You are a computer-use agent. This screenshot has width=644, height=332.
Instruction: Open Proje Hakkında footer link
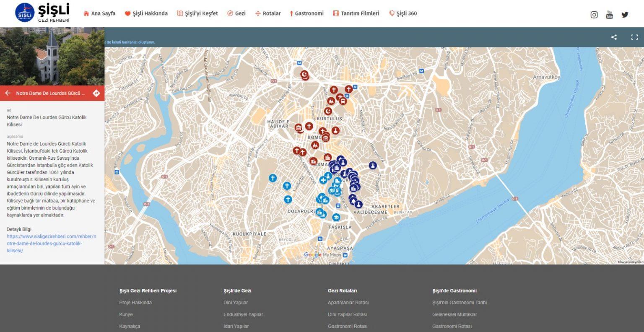pos(135,303)
